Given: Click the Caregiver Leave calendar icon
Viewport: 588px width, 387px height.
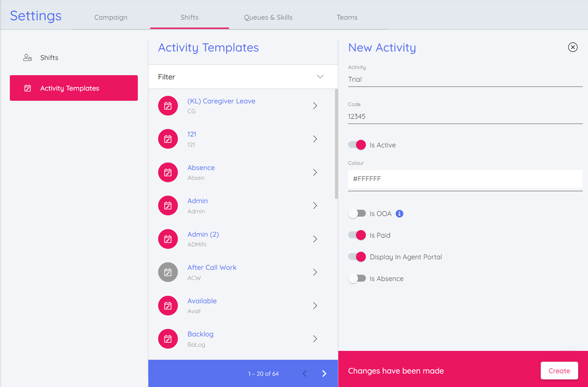Looking at the screenshot, I should (x=168, y=106).
